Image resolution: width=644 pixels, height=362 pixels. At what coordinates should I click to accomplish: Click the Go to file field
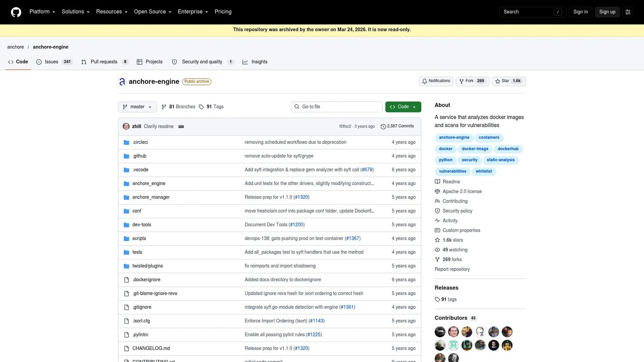click(337, 107)
